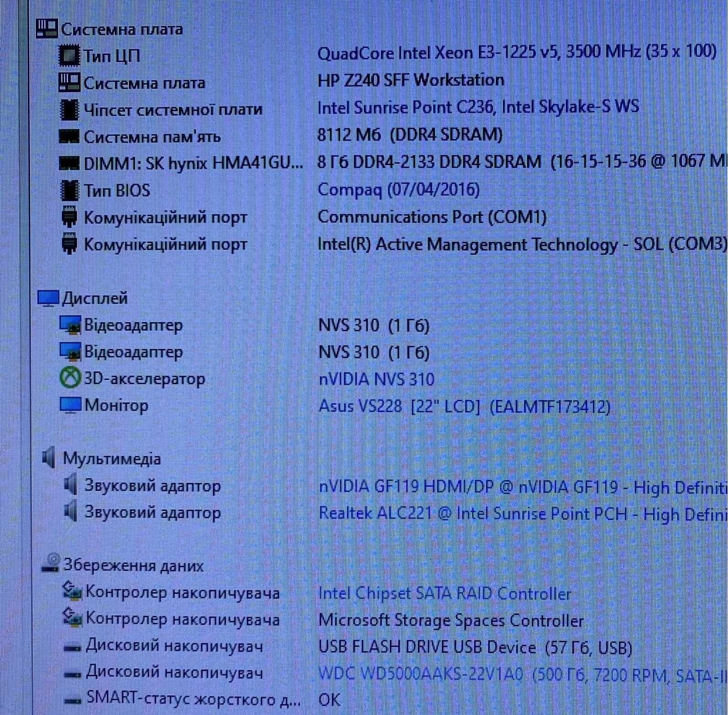Click port icon in the Intel Active Management row
The image size is (728, 715).
69,244
